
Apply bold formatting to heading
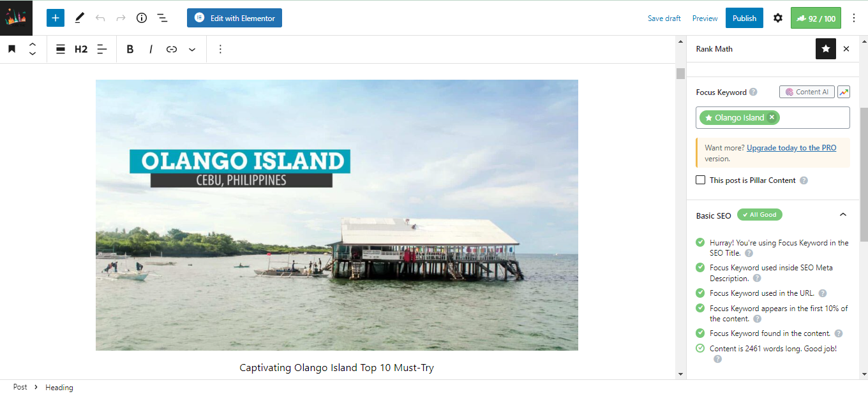pos(130,49)
